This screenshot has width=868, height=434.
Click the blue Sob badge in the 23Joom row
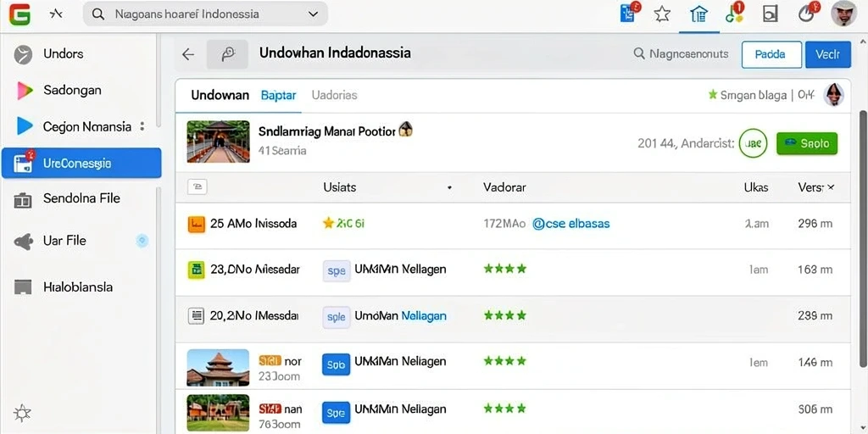[336, 364]
